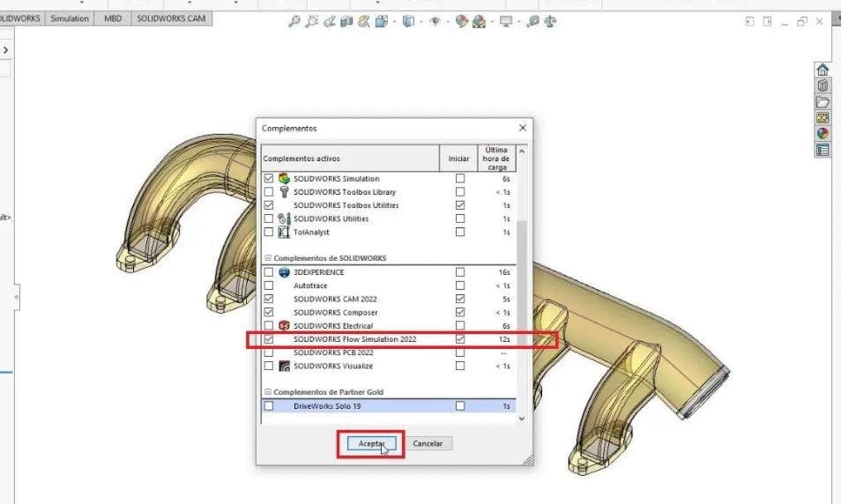Open SOLIDWORKS Resources home tab in task pane

coord(822,70)
